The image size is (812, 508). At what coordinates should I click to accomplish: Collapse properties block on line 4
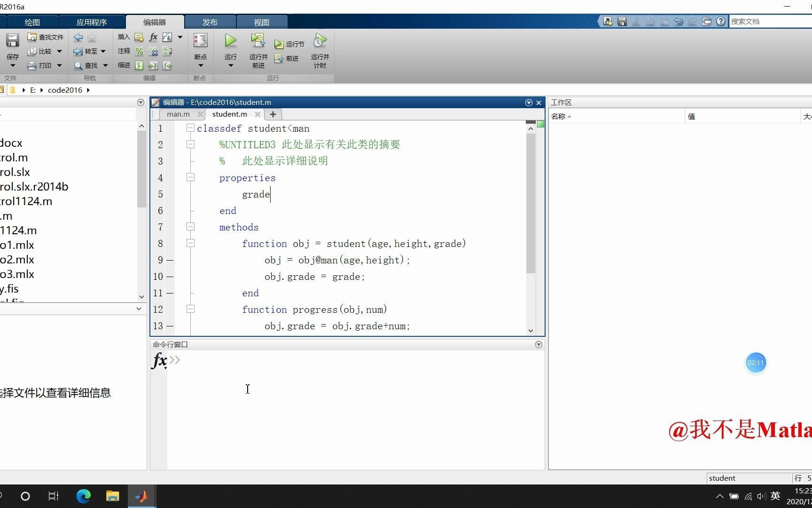190,177
